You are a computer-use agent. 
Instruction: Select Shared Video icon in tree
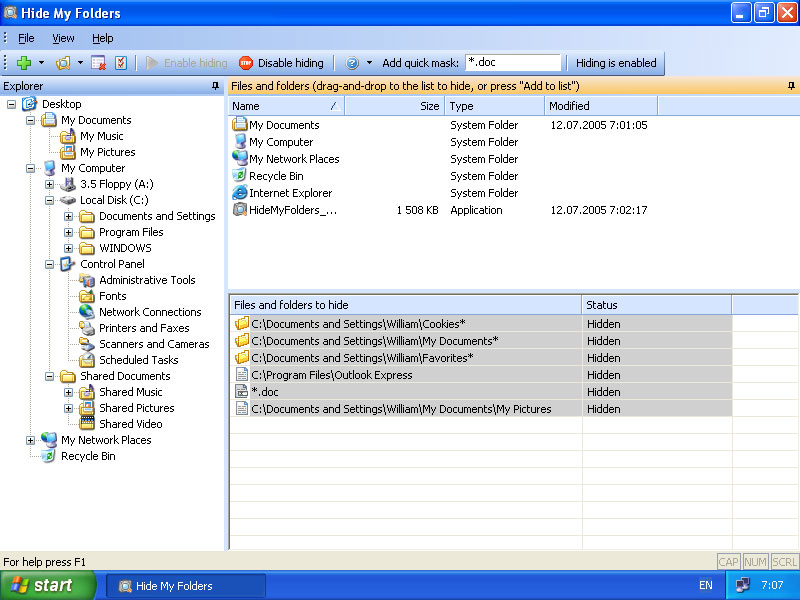click(87, 424)
